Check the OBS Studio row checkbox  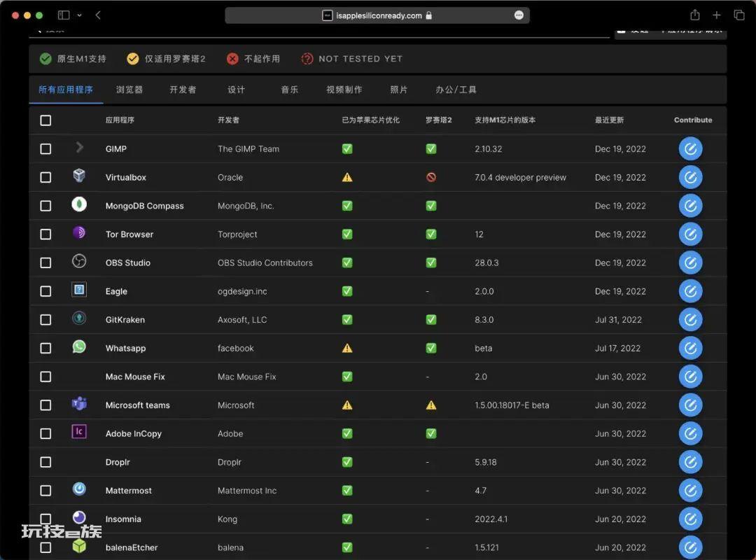click(x=45, y=262)
